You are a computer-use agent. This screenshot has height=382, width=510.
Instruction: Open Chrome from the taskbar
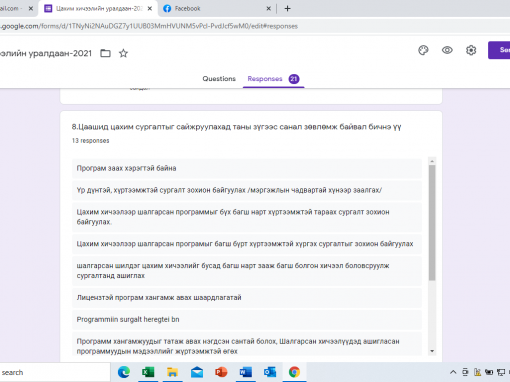click(294, 372)
